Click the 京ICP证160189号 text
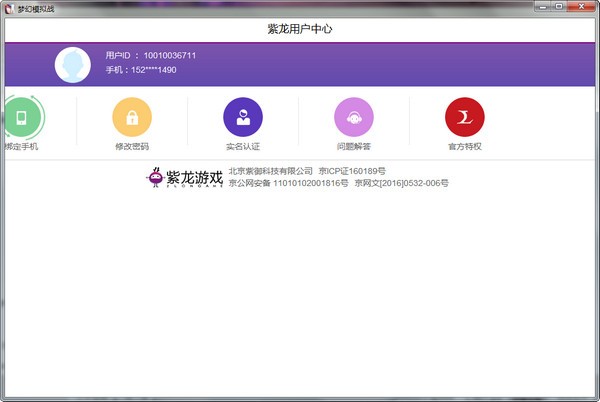Screen dimensions: 600x402 [x=352, y=171]
